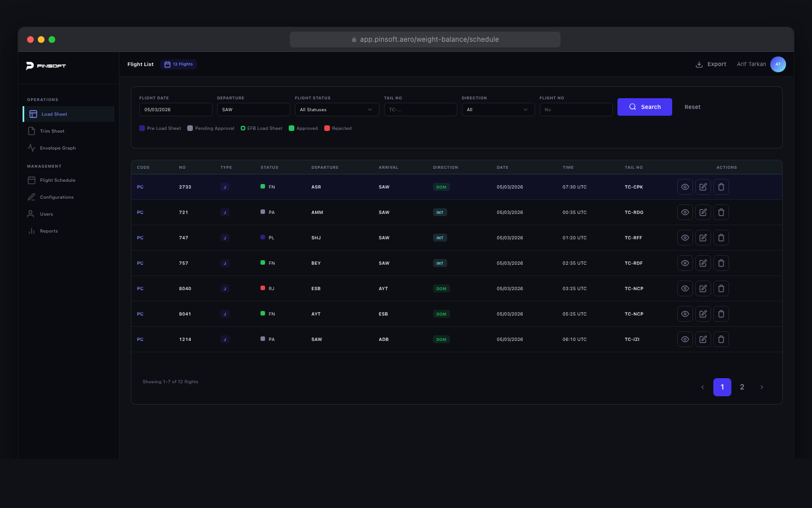Screen dimensions: 812x508
Task: Click the Search button
Action: tap(645, 107)
